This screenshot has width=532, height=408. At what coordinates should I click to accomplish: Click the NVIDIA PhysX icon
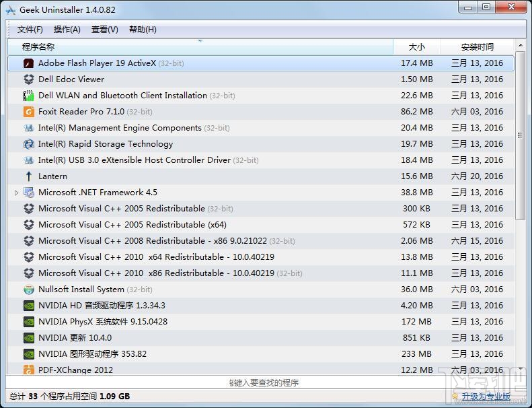pos(28,322)
